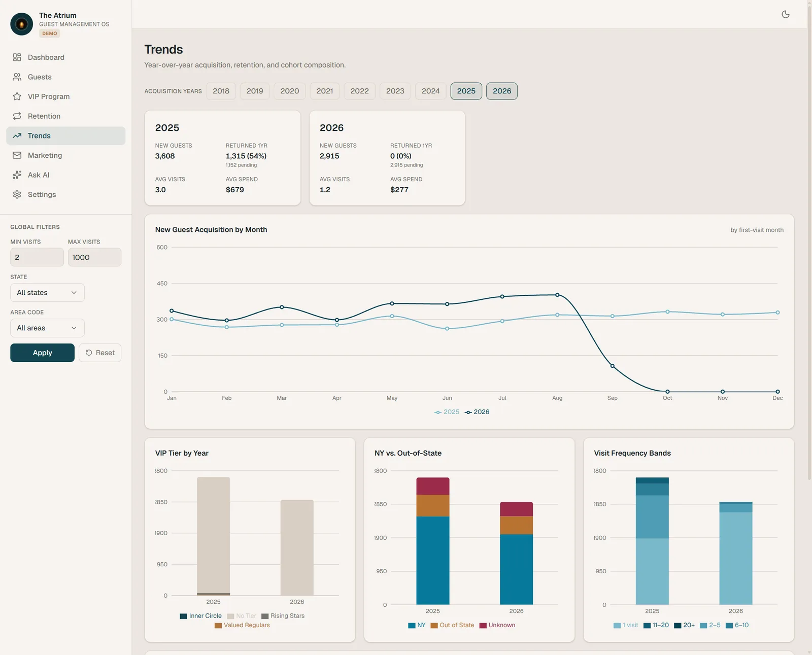Click the VIP Program star icon
This screenshot has width=812, height=655.
pyautogui.click(x=17, y=96)
